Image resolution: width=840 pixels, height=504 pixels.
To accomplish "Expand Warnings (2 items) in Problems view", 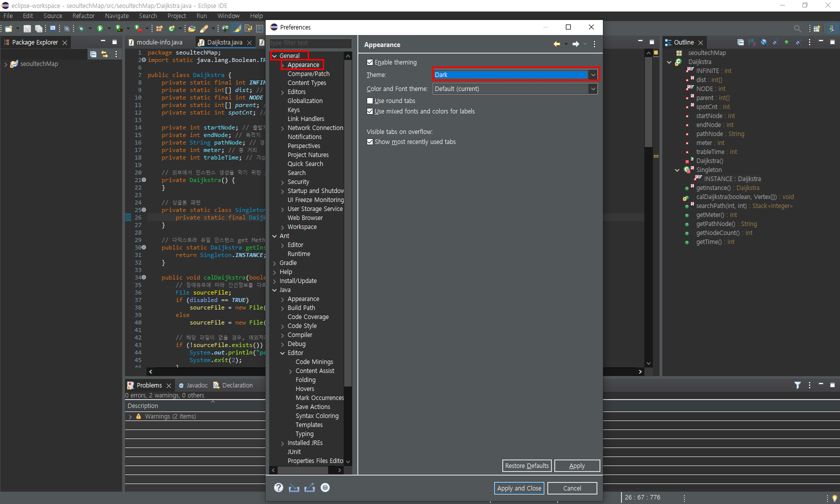I will [131, 416].
